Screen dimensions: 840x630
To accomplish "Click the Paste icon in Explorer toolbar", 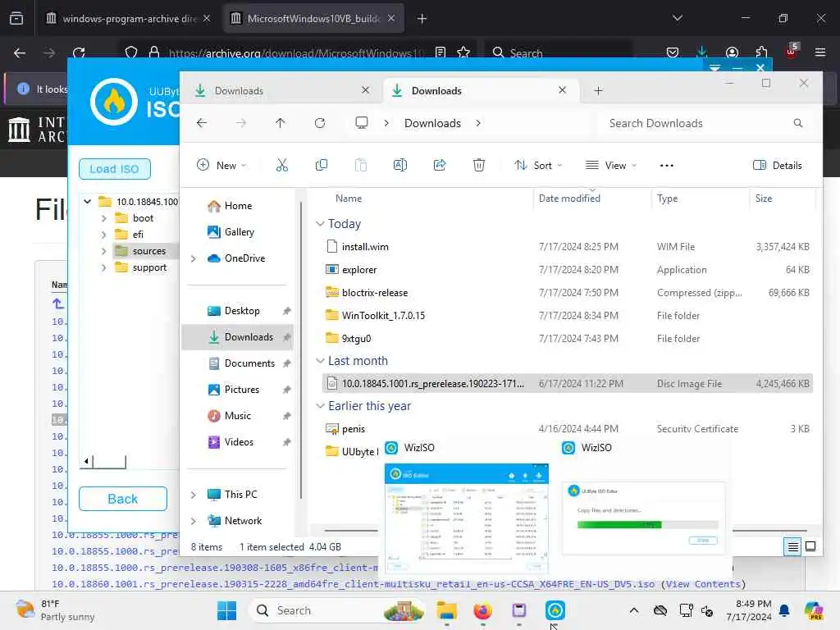I will pyautogui.click(x=361, y=165).
